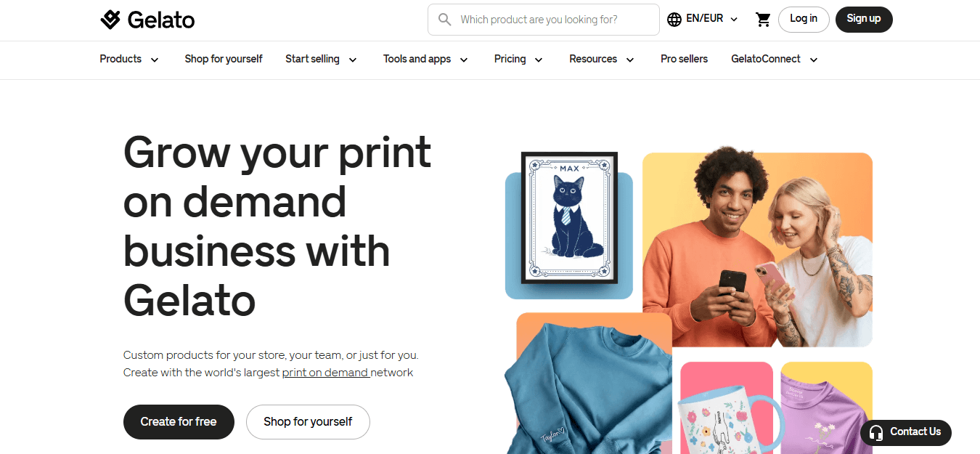
Task: Click the headset icon in Contact Us
Action: [876, 432]
